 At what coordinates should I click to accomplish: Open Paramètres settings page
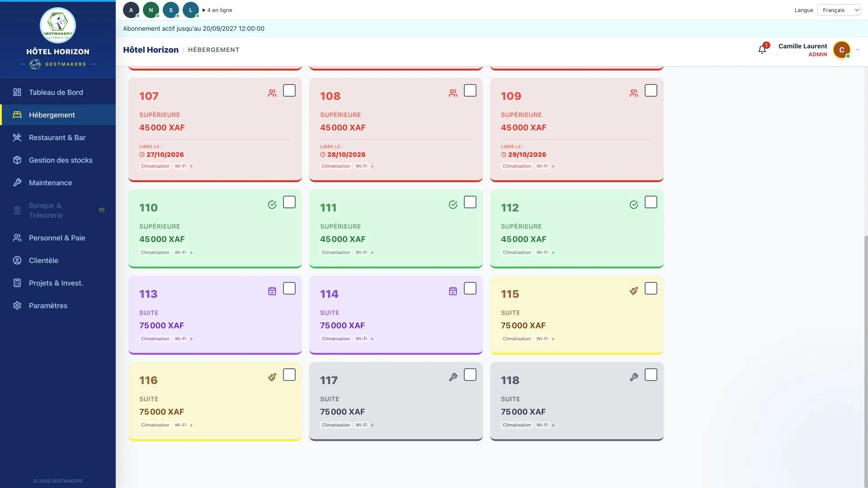[58, 305]
